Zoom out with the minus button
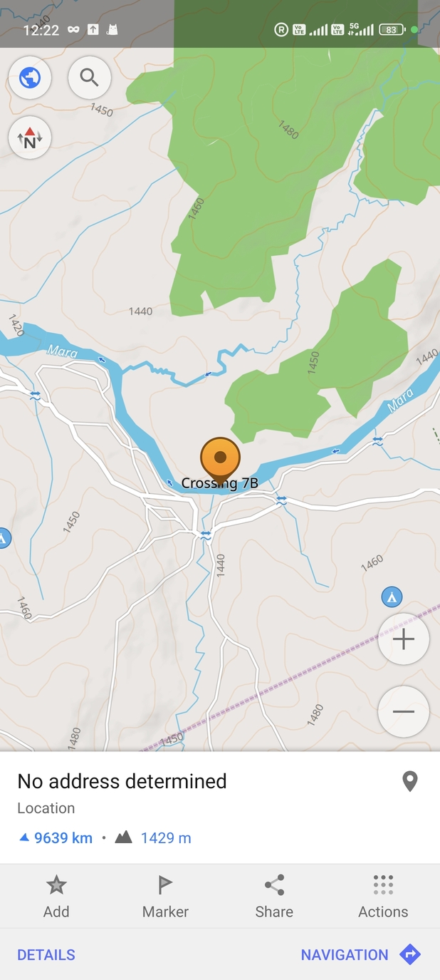Viewport: 440px width, 980px height. click(x=403, y=711)
